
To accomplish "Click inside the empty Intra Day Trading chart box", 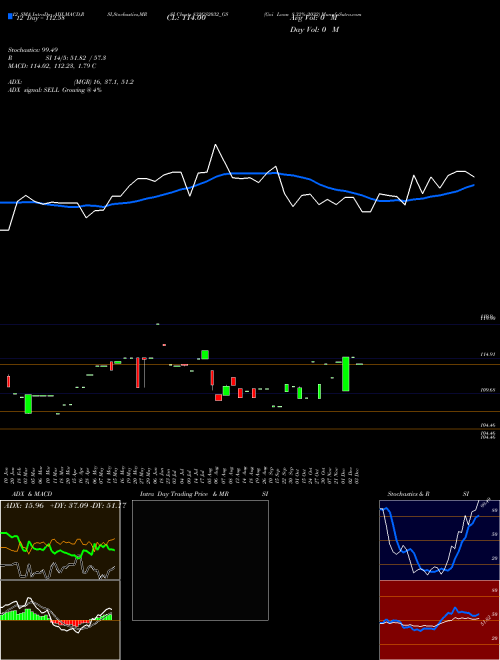I will click(200, 560).
